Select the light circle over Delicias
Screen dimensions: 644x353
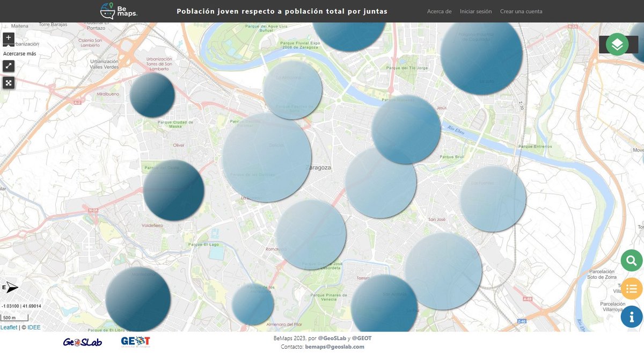click(x=267, y=157)
